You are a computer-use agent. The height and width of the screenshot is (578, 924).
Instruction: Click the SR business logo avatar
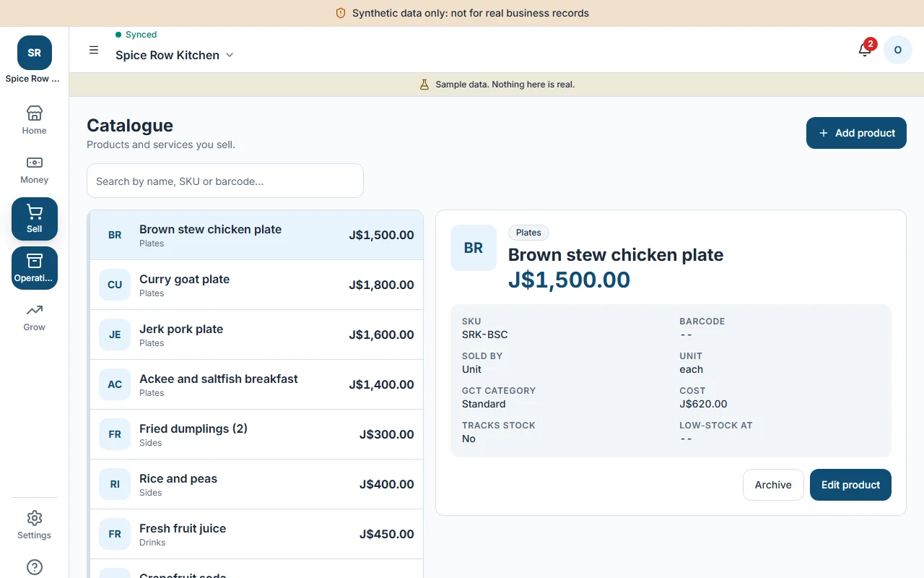tap(35, 53)
